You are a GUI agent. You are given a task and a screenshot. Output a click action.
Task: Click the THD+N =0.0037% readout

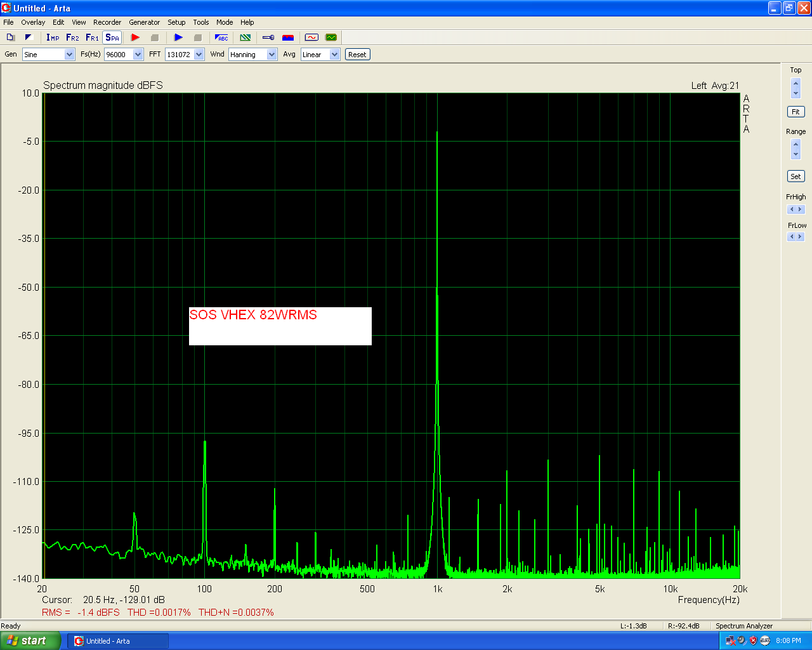pyautogui.click(x=236, y=613)
